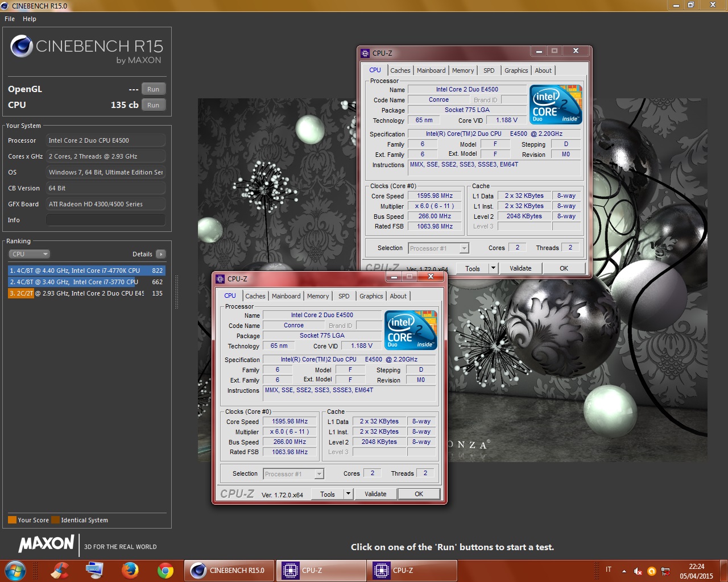
Task: Click Cinebench logo sphere in header
Action: coord(22,46)
